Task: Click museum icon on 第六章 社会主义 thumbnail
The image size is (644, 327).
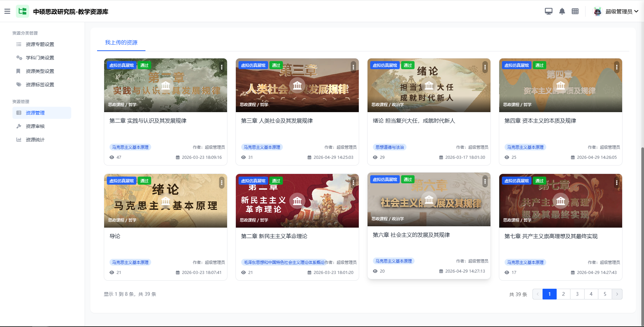Action: [429, 200]
